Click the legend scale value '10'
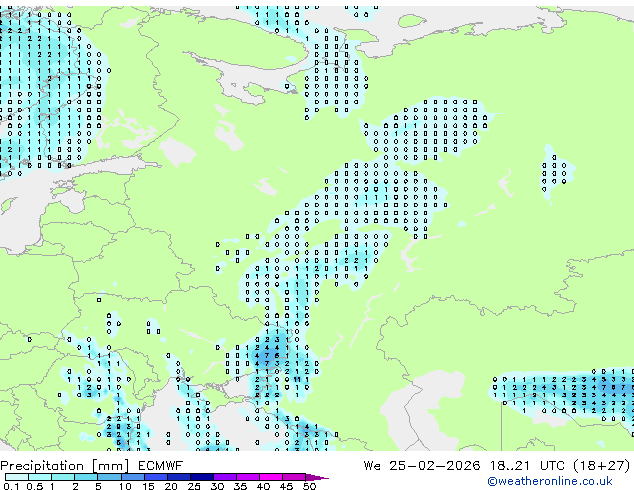This screenshot has width=634, height=490. click(125, 486)
